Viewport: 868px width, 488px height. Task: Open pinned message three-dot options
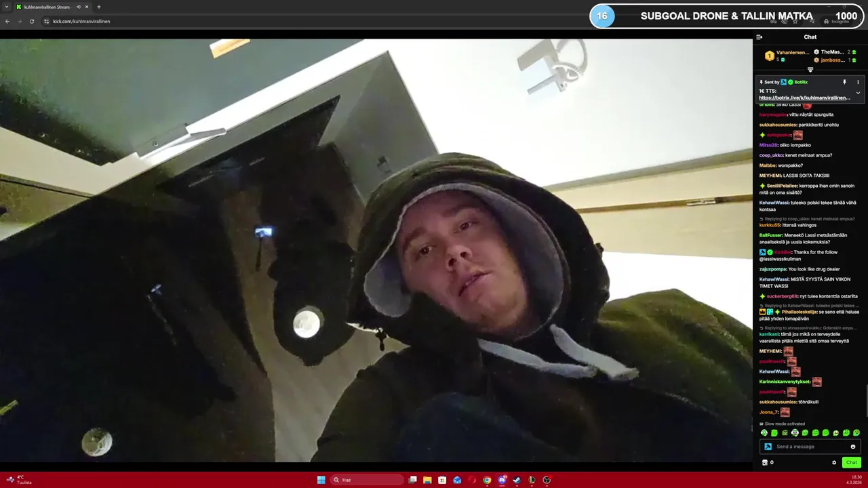tap(858, 82)
